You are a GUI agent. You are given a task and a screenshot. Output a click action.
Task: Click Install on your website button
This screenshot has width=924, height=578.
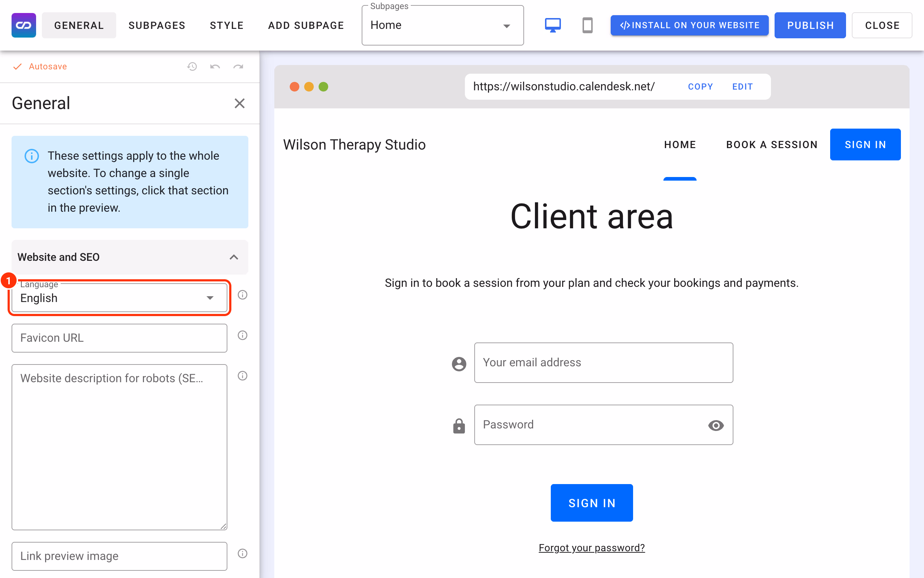tap(689, 25)
